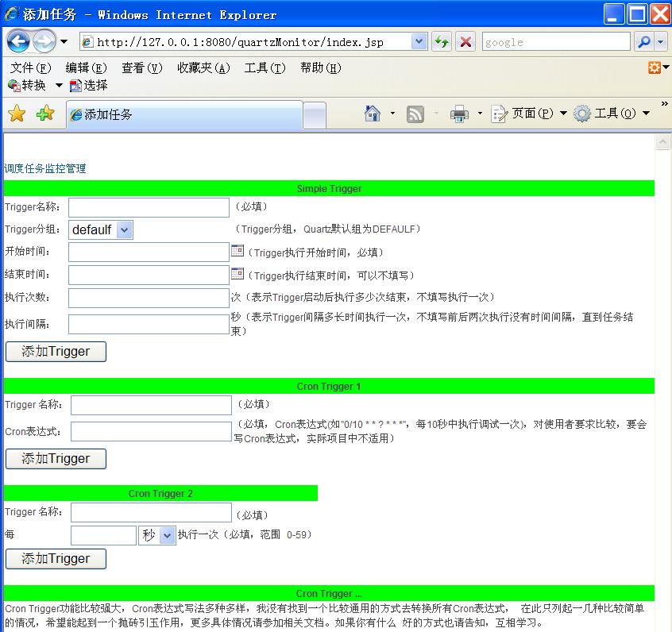The height and width of the screenshot is (632, 672).
Task: Open the 秒 time unit dropdown
Action: [156, 536]
